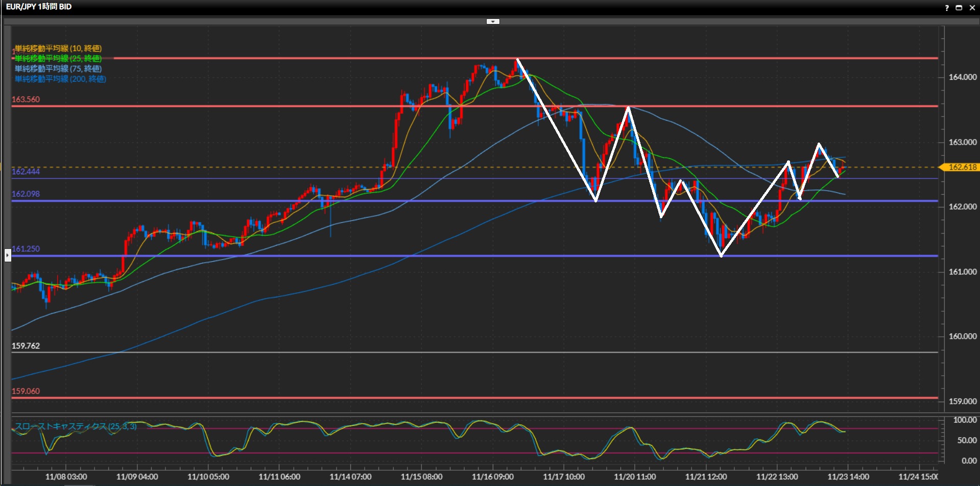The height and width of the screenshot is (486, 980).
Task: Select the 159.060 red line label
Action: tap(26, 391)
